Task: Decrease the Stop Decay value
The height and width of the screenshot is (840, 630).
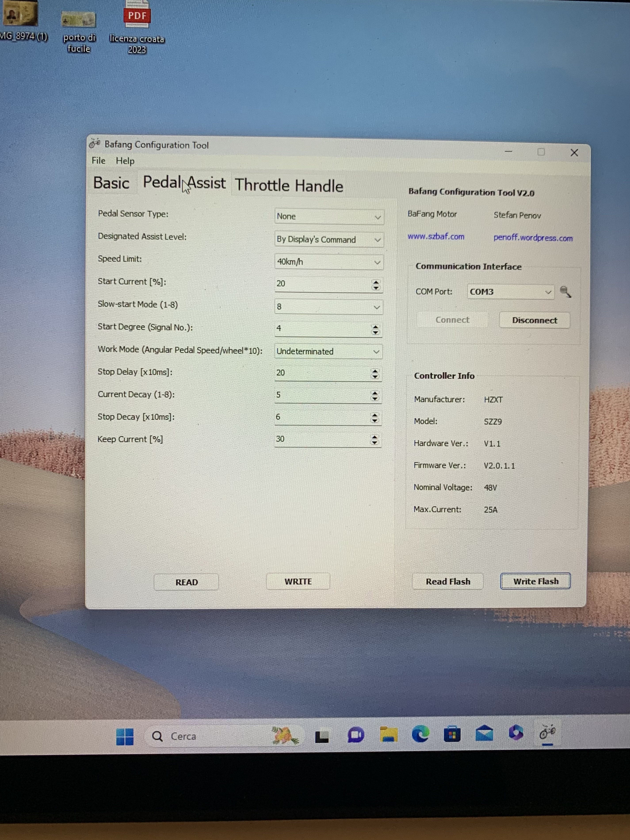Action: (x=375, y=421)
